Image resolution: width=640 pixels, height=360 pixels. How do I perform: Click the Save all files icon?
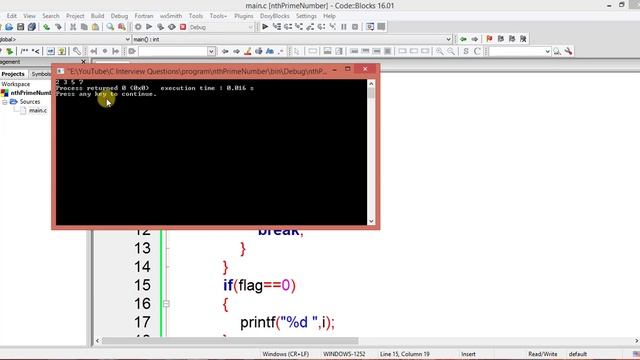31,27
